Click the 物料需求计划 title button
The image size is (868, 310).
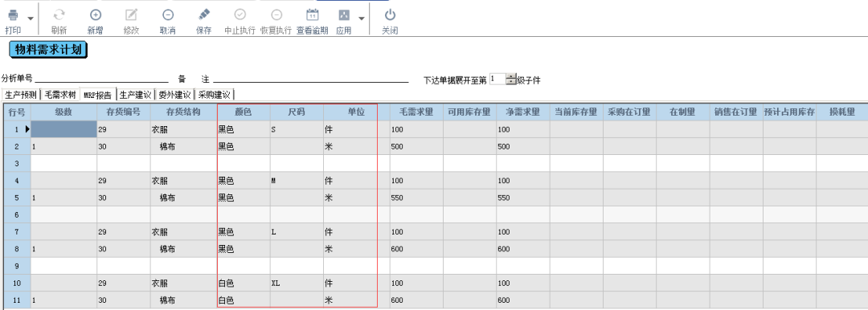tap(48, 50)
